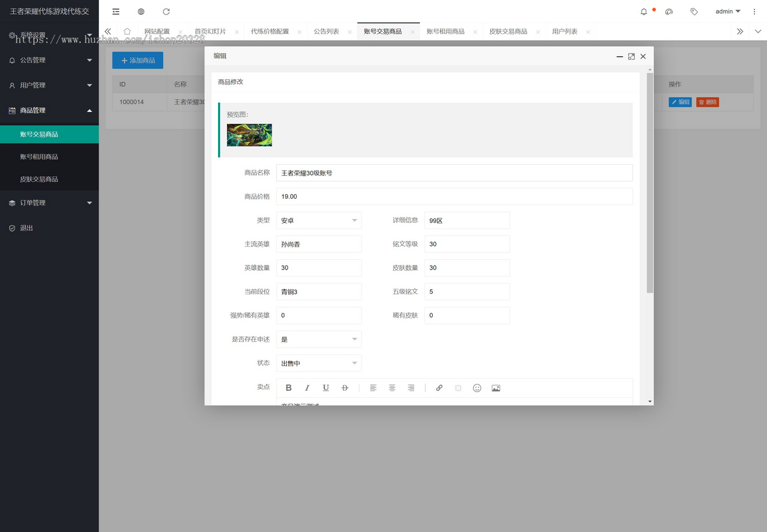Screen dimensions: 767x532
Task: Center-align text in the editor
Action: (392, 388)
